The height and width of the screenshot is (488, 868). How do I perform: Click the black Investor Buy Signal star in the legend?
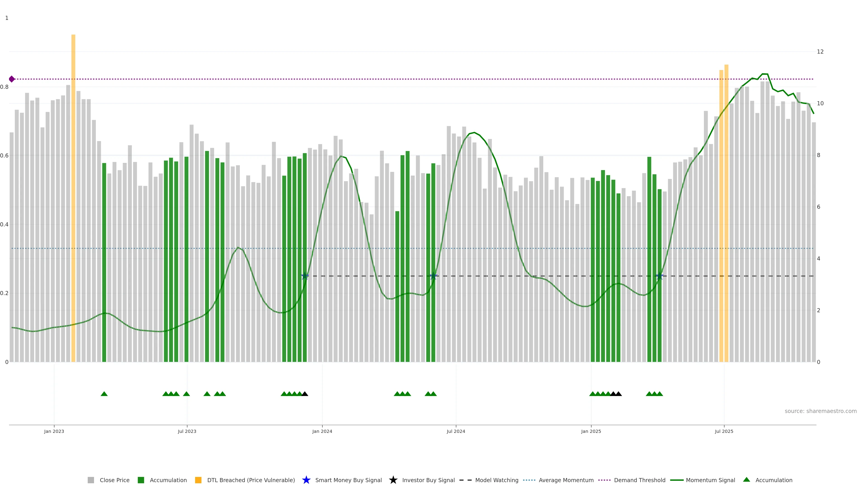click(x=393, y=480)
